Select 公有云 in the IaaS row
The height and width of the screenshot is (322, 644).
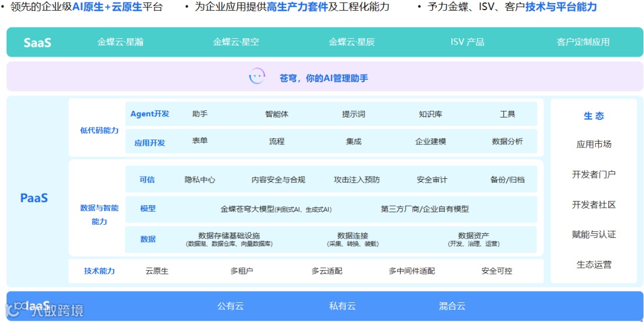coord(230,306)
